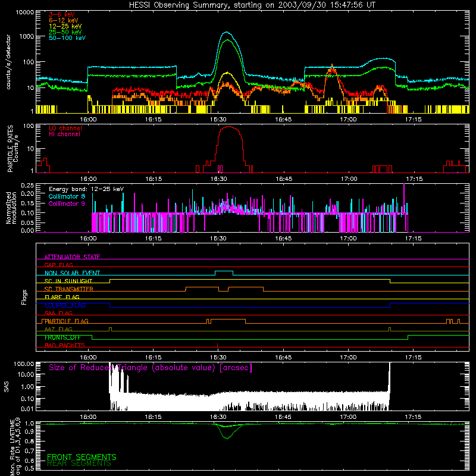
Task: Click the counts/s/detector axis label
Action: (x=8, y=62)
